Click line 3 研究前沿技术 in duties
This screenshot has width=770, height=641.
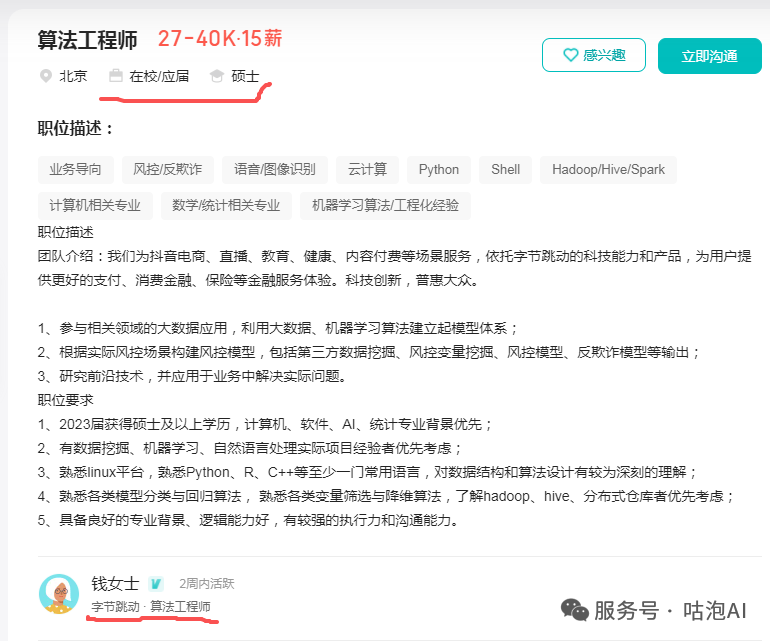tap(192, 376)
